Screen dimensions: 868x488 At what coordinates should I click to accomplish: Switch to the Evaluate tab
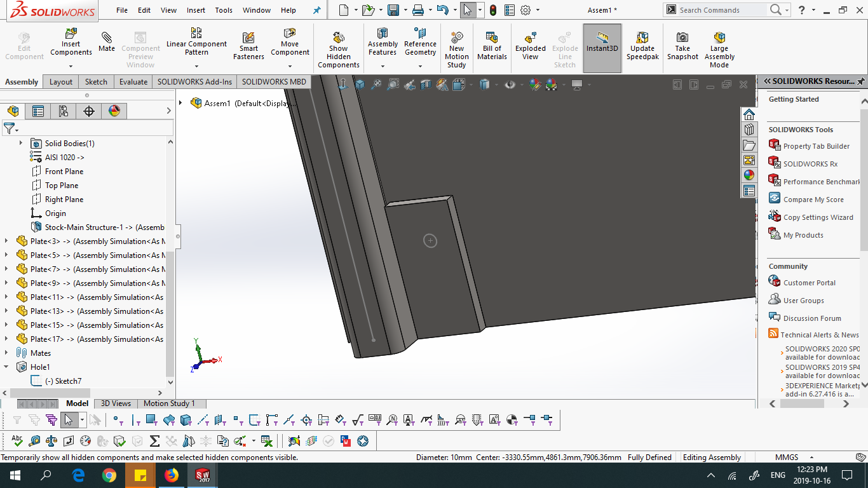tap(133, 81)
